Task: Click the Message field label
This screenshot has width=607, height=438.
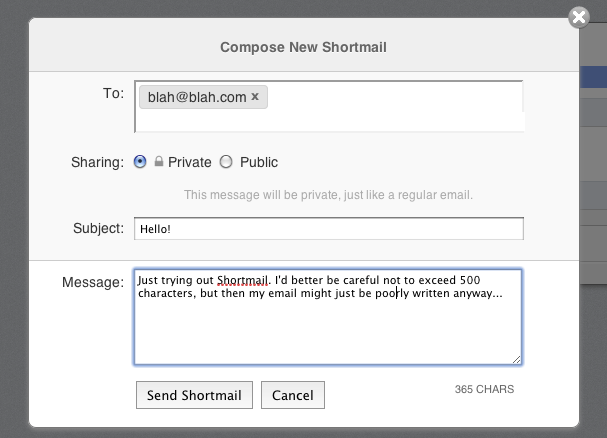Action: 93,282
